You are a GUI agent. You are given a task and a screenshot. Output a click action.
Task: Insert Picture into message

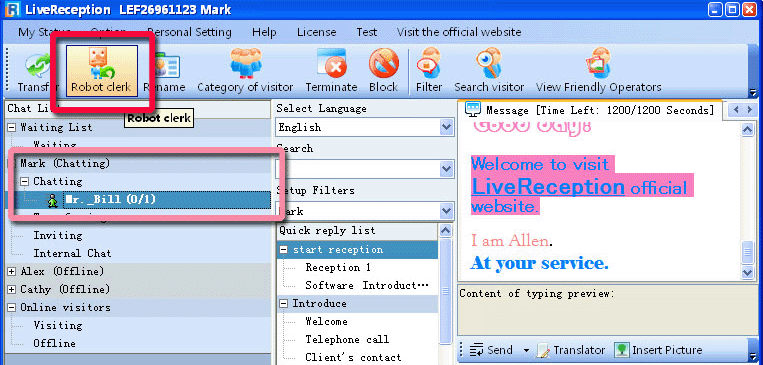click(x=658, y=350)
